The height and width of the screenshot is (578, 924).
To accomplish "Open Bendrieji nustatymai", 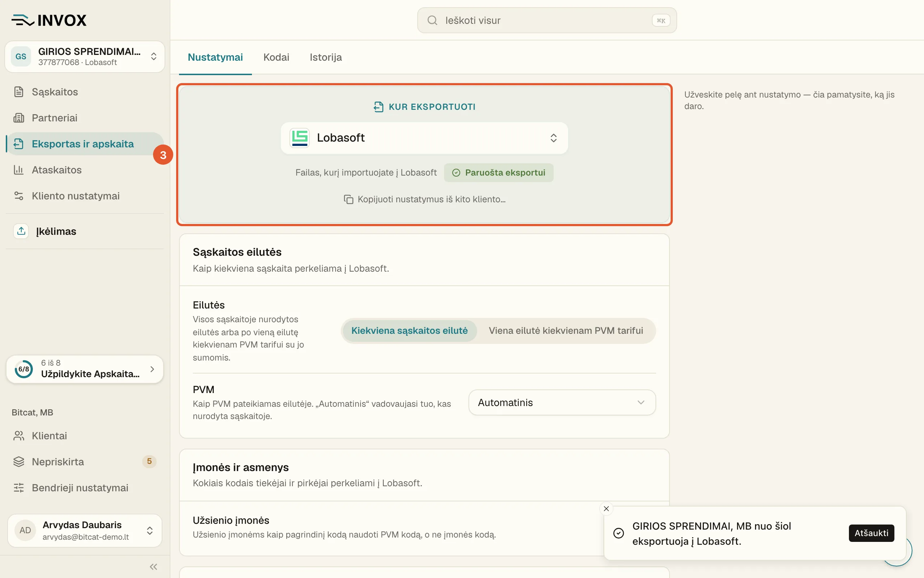I will tap(85, 488).
